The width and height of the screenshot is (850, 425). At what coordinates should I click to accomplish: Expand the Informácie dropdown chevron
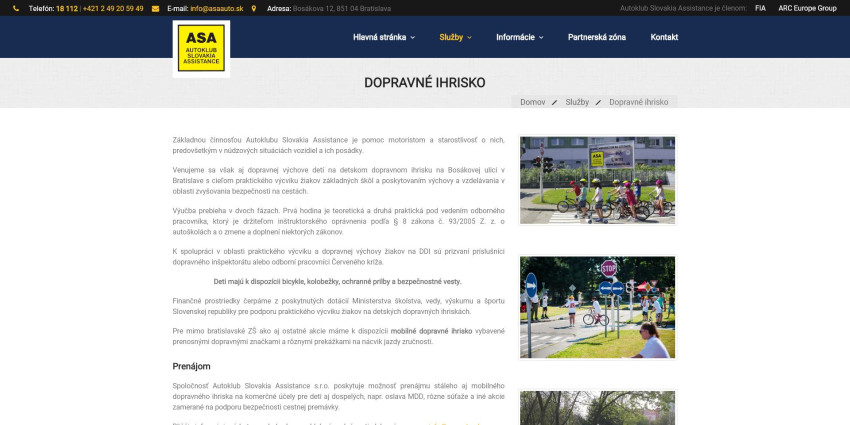[x=541, y=37]
